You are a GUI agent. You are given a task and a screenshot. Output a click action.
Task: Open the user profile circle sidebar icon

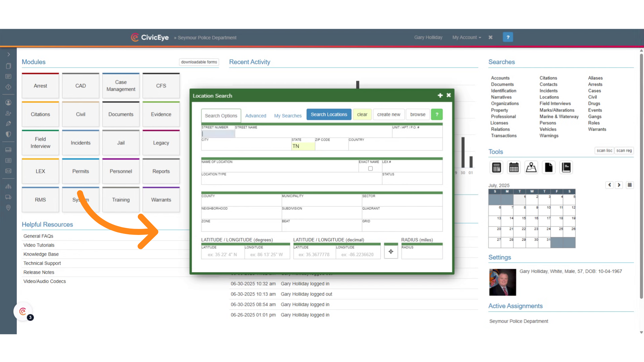[8, 103]
